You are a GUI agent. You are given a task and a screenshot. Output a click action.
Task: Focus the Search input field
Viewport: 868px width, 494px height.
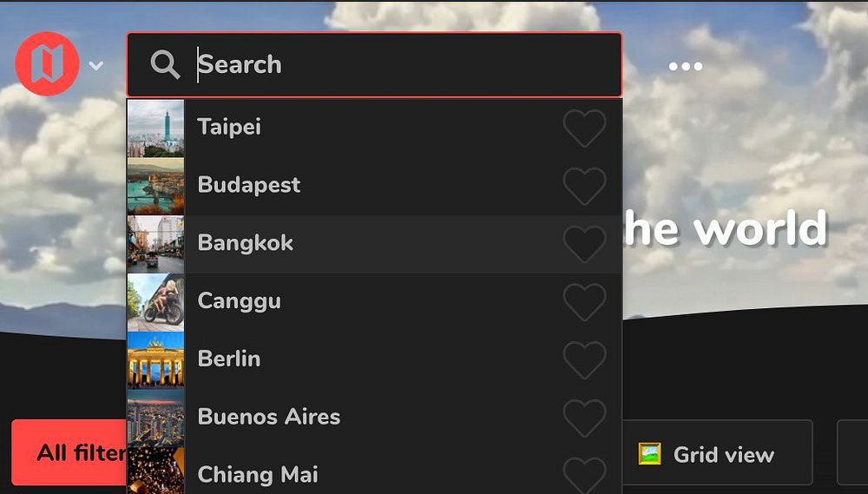374,65
